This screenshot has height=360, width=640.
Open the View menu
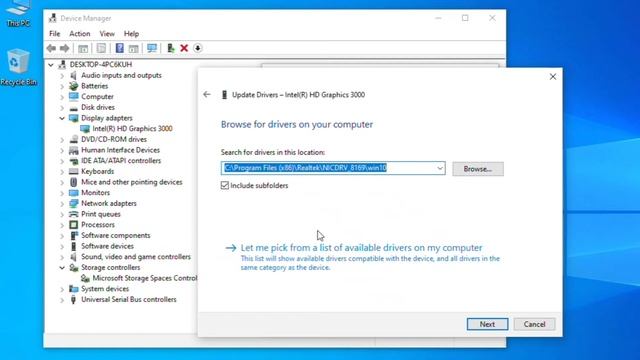(x=107, y=34)
